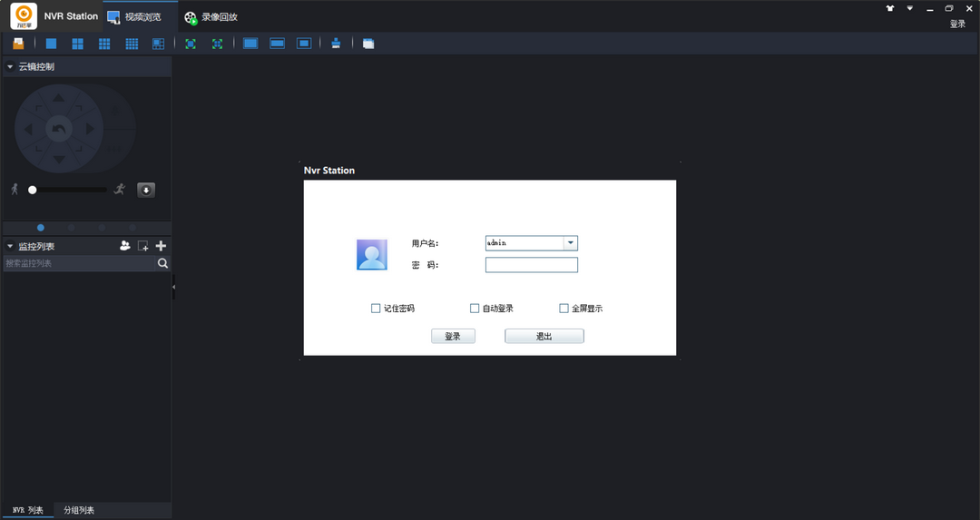Click the 搜索监控列表 search field

pyautogui.click(x=79, y=263)
